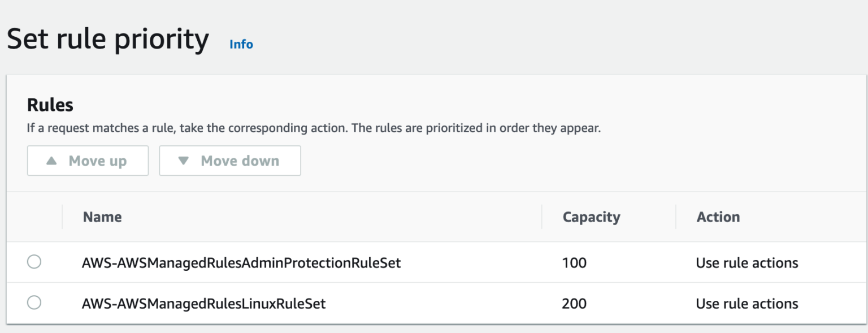Click the down arrow icon on Move down button

(x=184, y=161)
